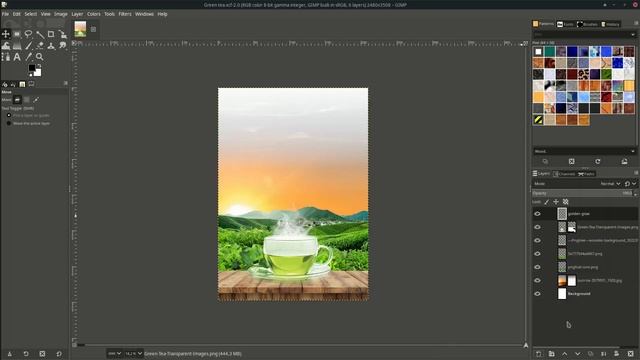Open the Filters menu
Screen dimensions: 640x360
point(125,14)
